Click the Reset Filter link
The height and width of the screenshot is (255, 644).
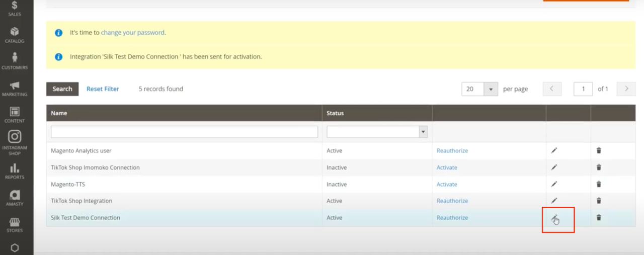point(103,89)
